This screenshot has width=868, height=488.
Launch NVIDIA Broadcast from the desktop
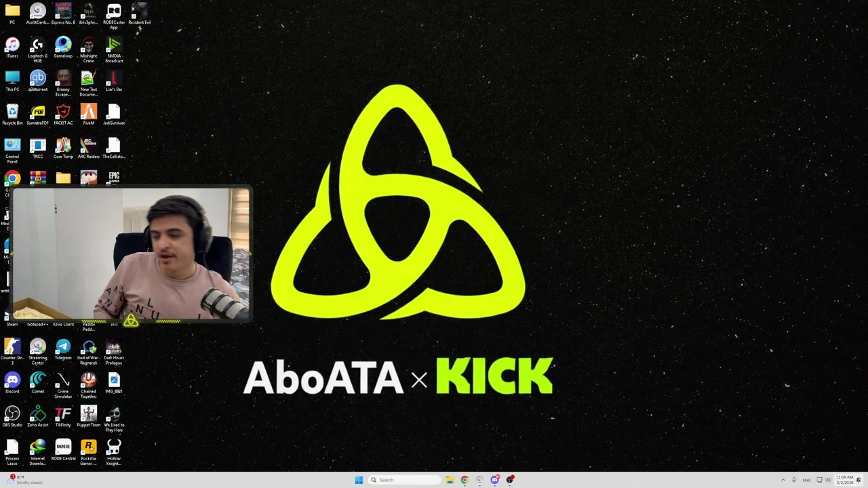[x=114, y=49]
